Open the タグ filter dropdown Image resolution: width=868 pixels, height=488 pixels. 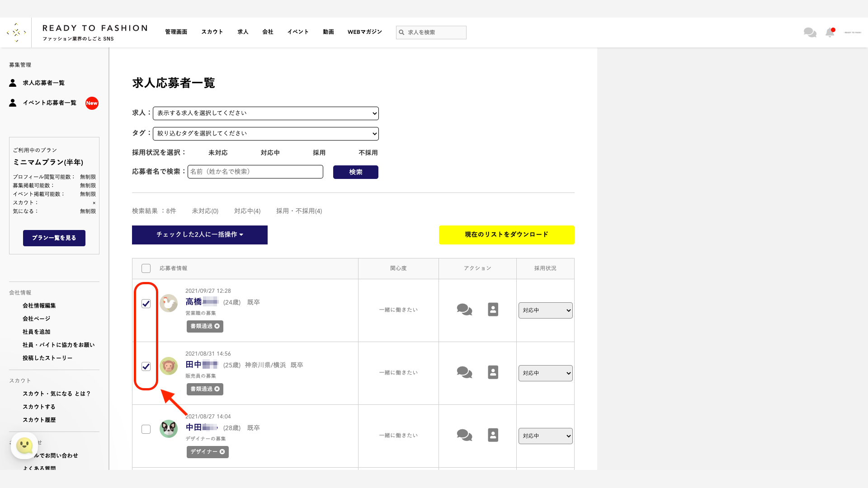point(265,134)
